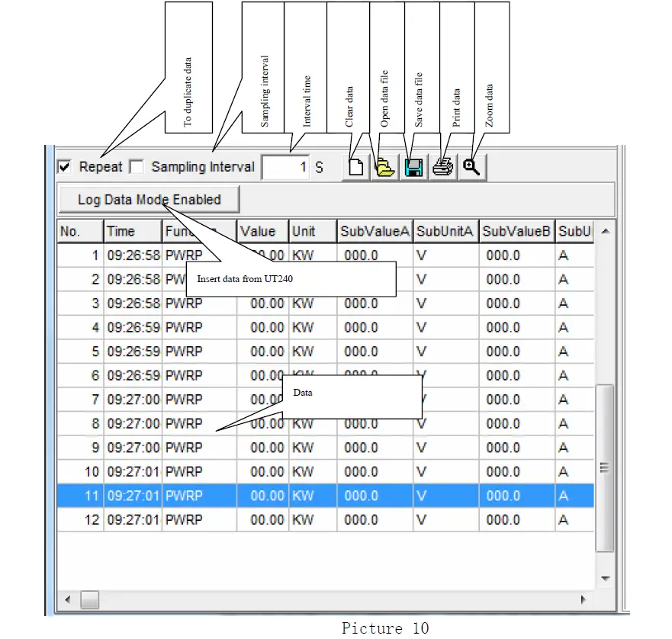Click 000.0 SubValueB cell in row 3
This screenshot has height=639, width=672.
(x=517, y=303)
